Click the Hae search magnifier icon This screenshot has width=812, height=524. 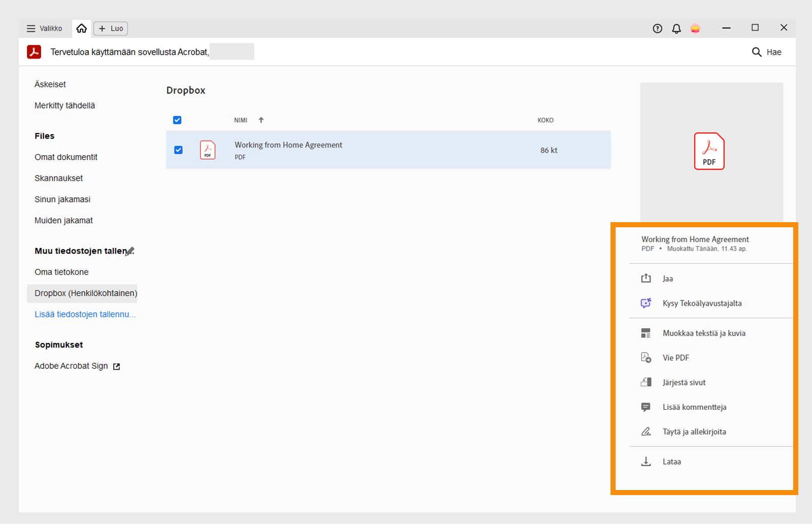(x=756, y=52)
